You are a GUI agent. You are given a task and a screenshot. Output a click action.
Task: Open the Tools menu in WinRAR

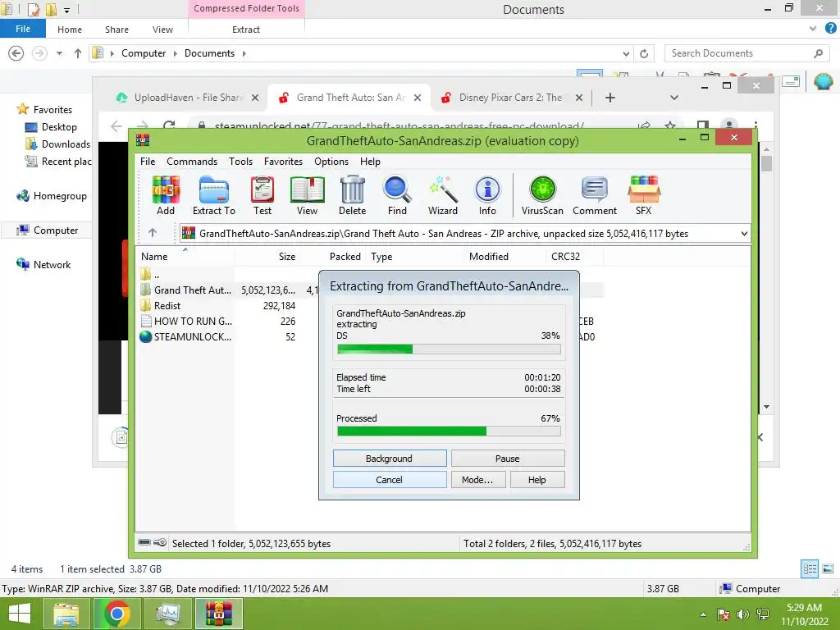tap(240, 162)
